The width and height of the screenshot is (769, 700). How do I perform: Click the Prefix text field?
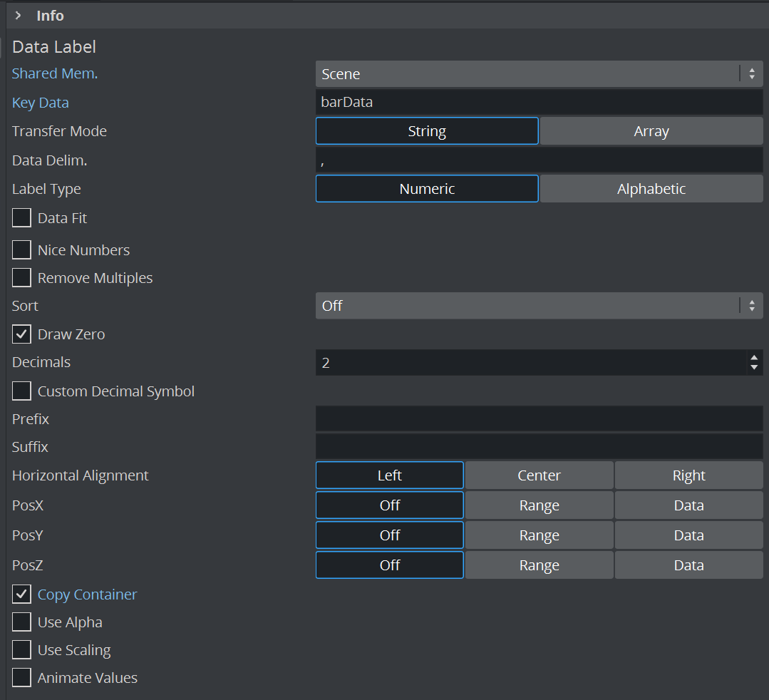pos(539,418)
